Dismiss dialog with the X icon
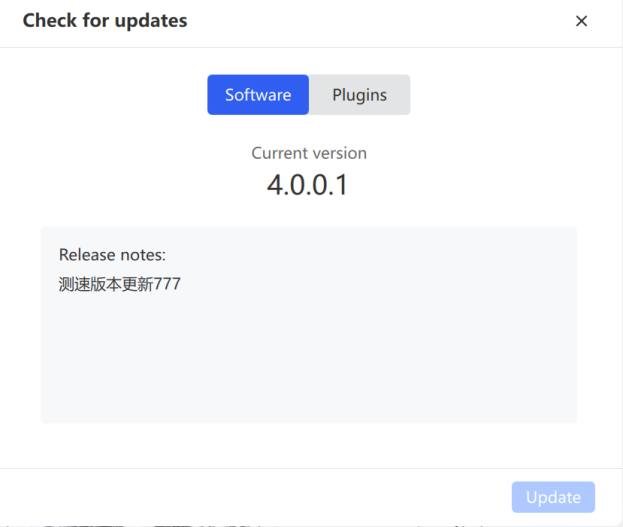Screen dimensions: 623x527 click(x=581, y=21)
